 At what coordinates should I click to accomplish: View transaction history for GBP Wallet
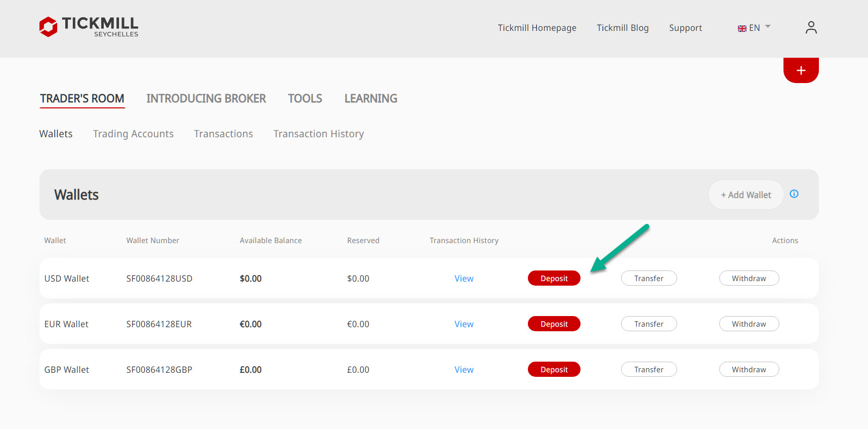464,370
